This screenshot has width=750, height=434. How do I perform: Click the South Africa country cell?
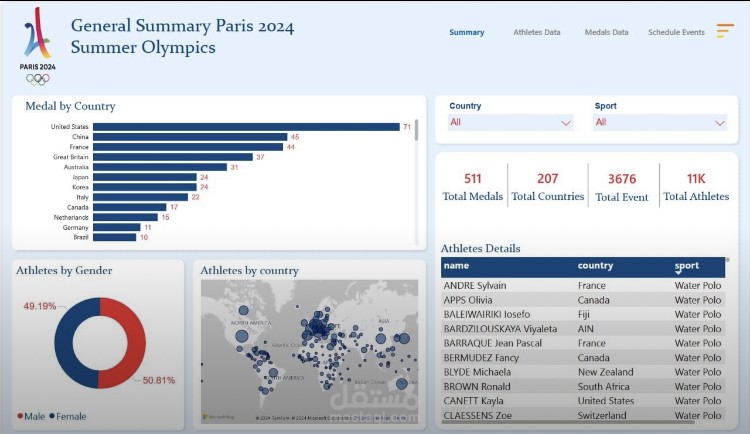click(603, 386)
